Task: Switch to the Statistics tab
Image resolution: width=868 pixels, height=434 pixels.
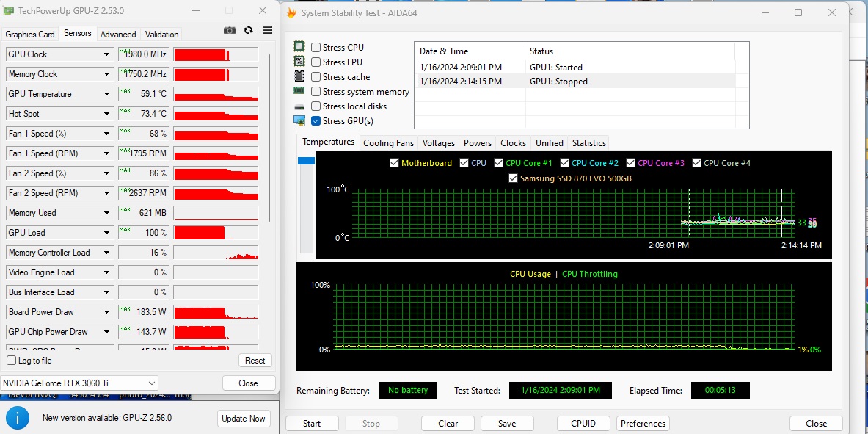Action: coord(589,143)
